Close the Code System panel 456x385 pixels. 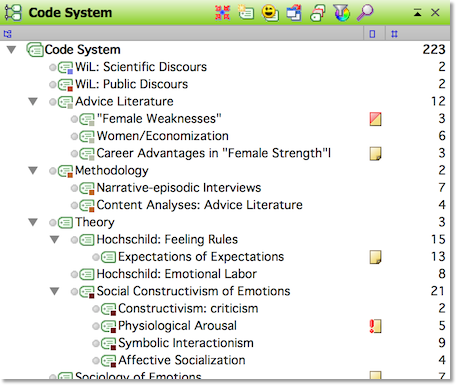pos(435,13)
